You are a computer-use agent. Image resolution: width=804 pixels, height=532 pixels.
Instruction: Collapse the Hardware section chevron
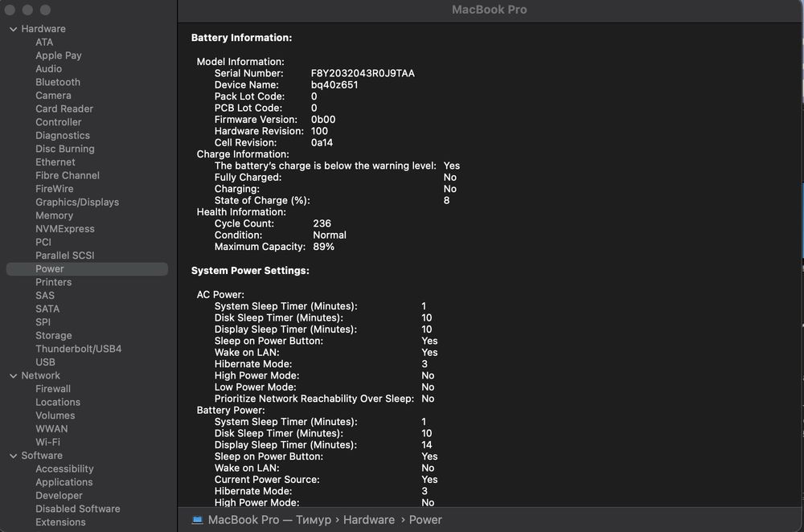14,29
